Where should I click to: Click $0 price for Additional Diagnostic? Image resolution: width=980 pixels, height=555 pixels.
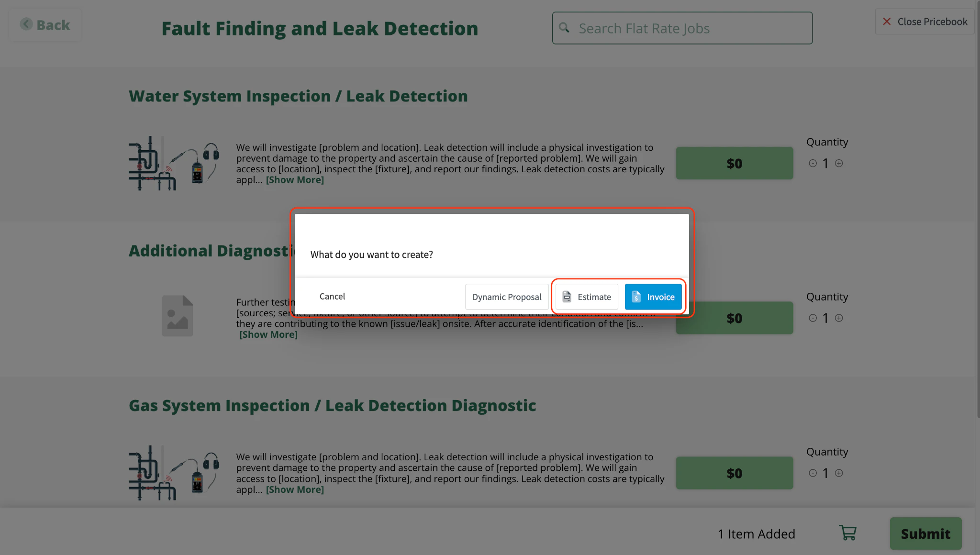click(735, 318)
